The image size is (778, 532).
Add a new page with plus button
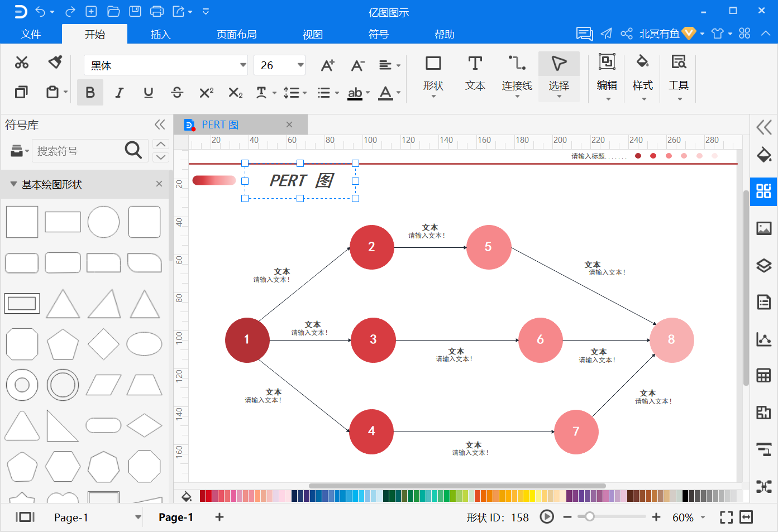(x=219, y=517)
